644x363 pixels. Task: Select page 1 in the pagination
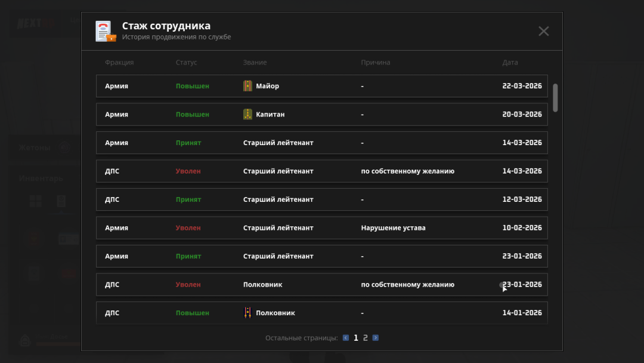coord(356,337)
